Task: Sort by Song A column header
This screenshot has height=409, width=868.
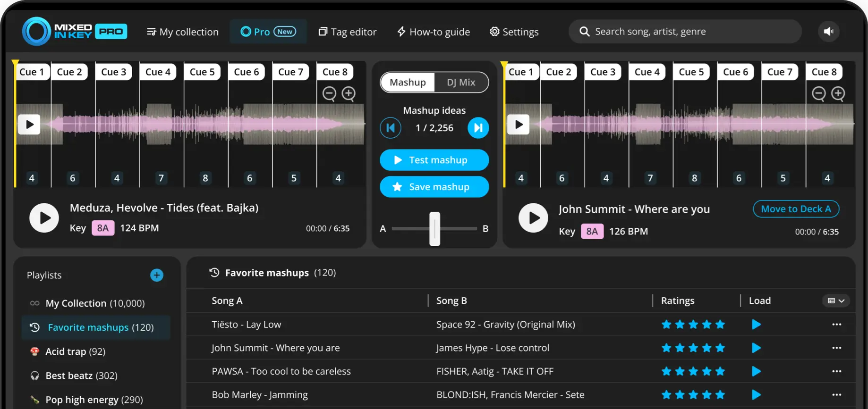Action: coord(227,300)
